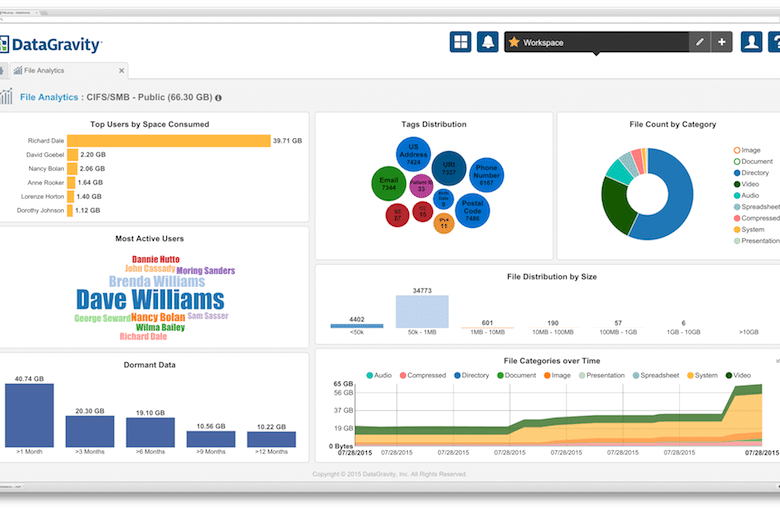The height and width of the screenshot is (510, 780).
Task: Switch to the File Analytics tab
Action: (69, 71)
